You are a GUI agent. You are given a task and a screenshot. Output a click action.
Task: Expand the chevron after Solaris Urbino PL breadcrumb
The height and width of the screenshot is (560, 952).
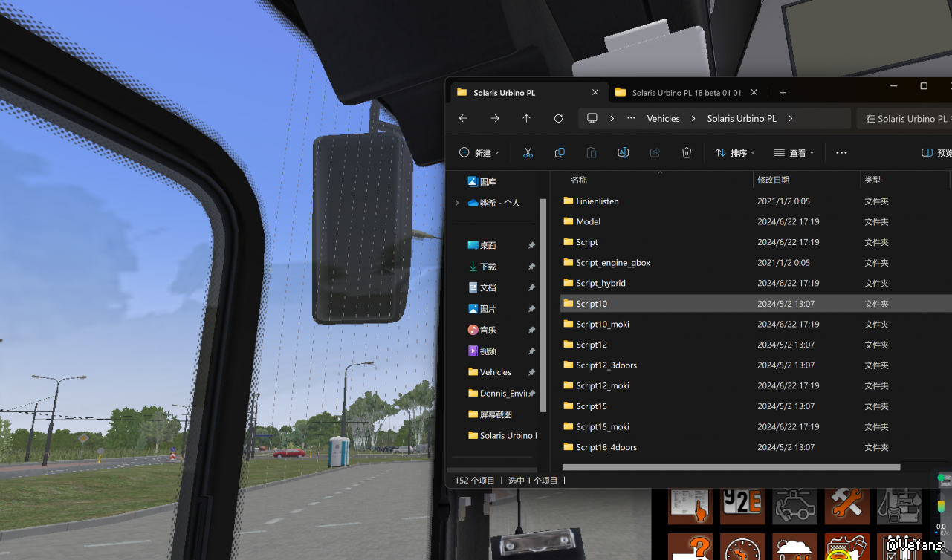(x=791, y=118)
